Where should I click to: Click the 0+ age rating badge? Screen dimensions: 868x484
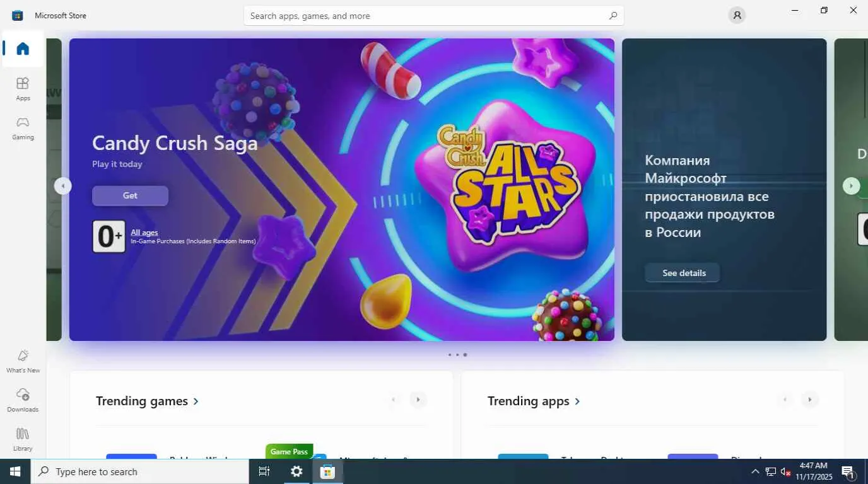(x=109, y=236)
